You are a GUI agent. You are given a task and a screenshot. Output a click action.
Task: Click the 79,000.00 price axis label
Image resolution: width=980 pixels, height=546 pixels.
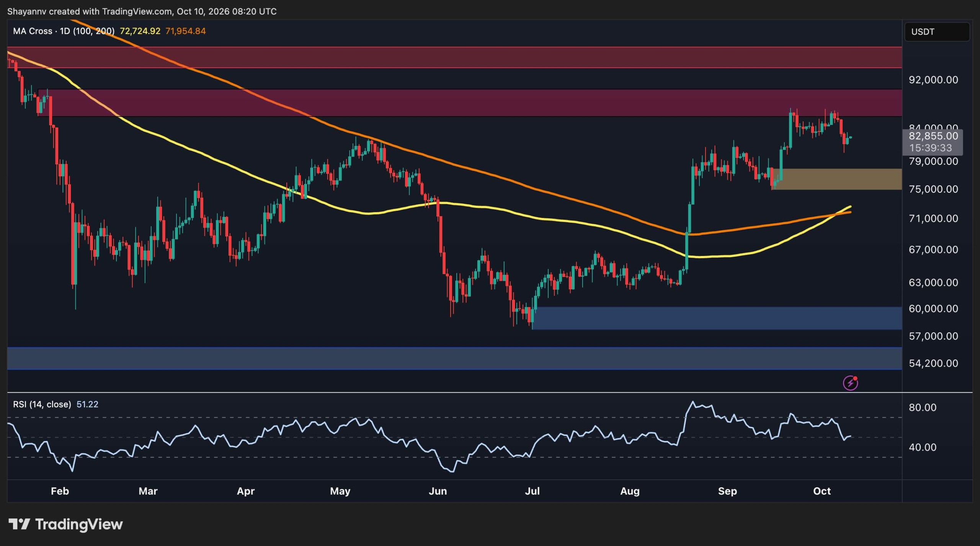pos(933,161)
